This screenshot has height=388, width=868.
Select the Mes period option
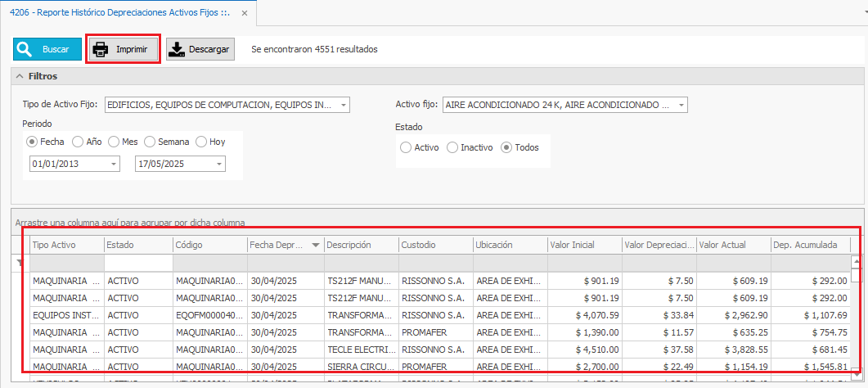tap(114, 142)
